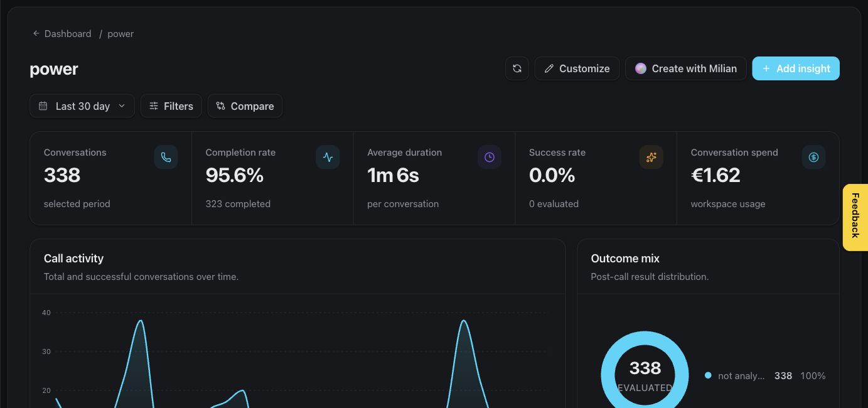Click the second peak of call activity chart
The width and height of the screenshot is (868, 408).
click(464, 321)
